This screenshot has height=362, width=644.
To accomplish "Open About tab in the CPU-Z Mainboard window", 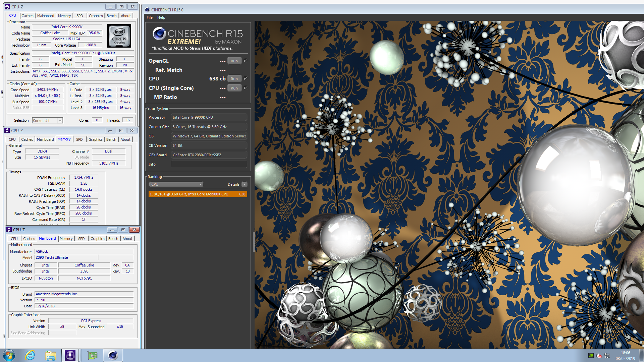I will coord(127,239).
